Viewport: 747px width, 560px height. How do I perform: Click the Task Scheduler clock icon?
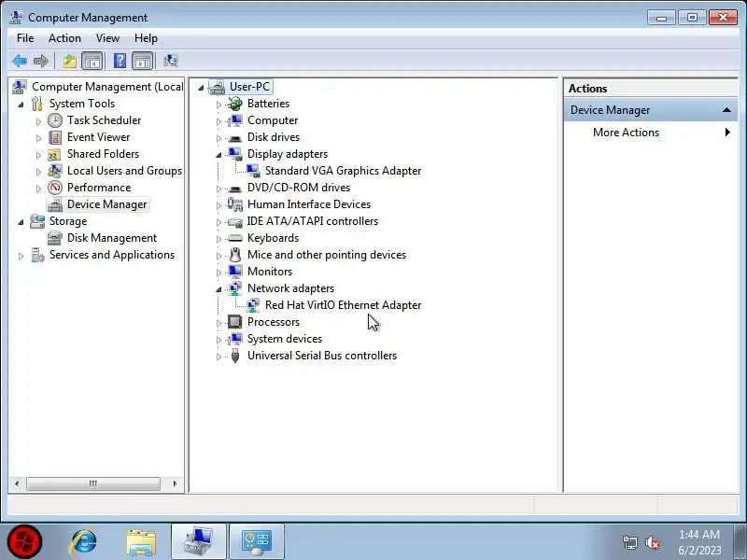click(x=55, y=120)
